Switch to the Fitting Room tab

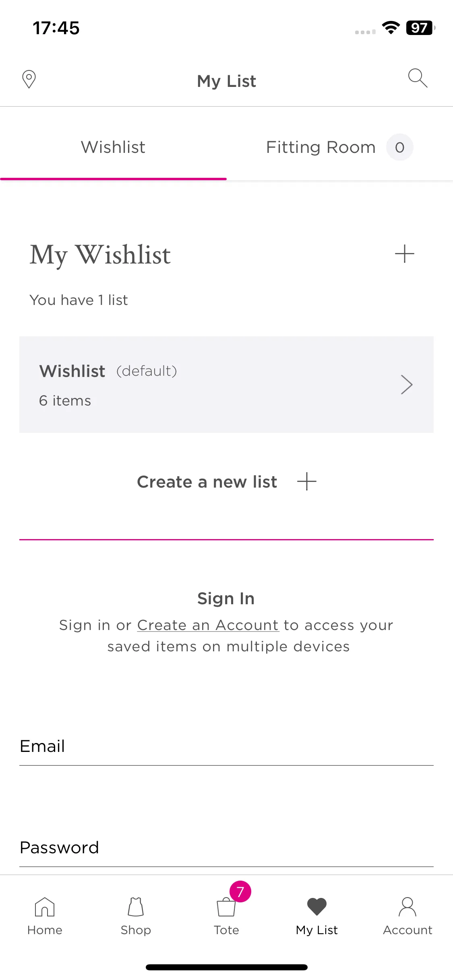click(339, 147)
